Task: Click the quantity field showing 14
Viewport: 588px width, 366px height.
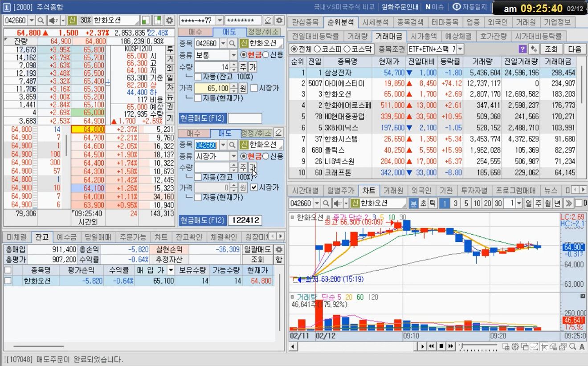Action: 212,67
